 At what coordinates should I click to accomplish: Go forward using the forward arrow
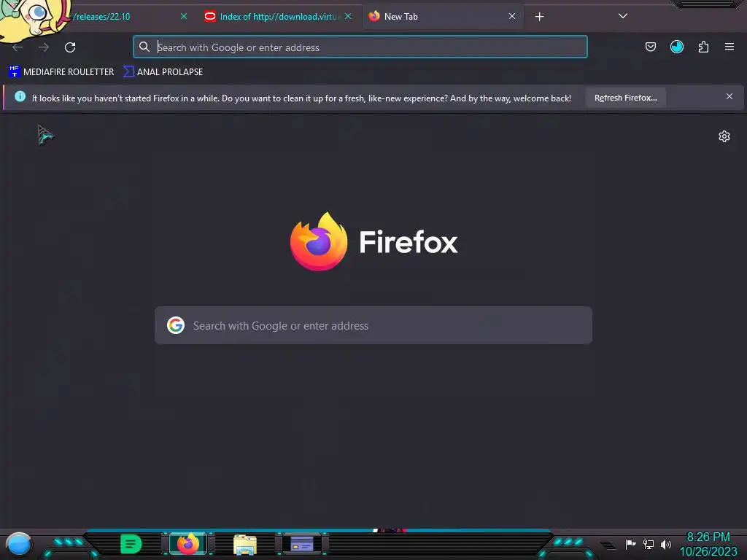(x=44, y=47)
